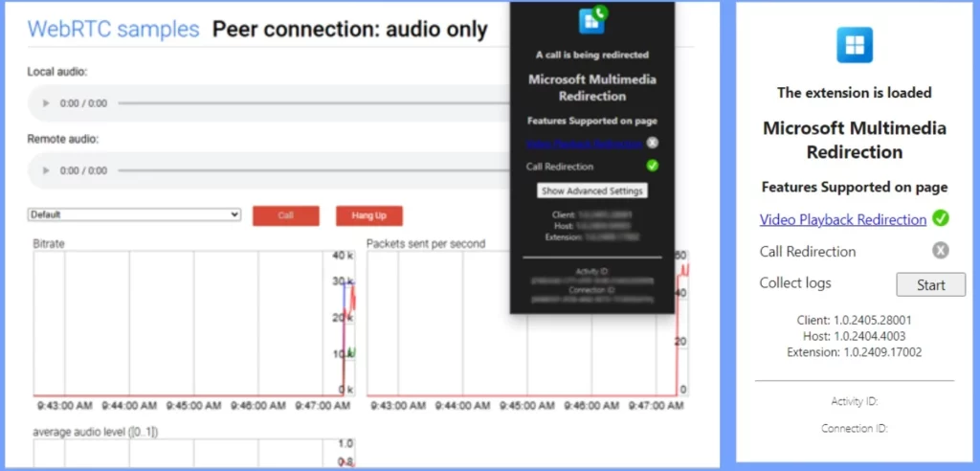The height and width of the screenshot is (471, 980).
Task: Click the Hang Up button
Action: (368, 215)
